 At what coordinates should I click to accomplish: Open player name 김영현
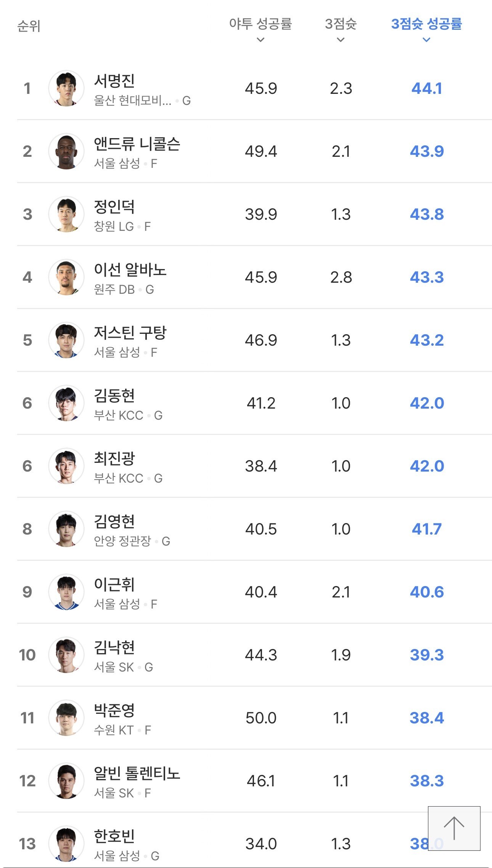(x=114, y=522)
